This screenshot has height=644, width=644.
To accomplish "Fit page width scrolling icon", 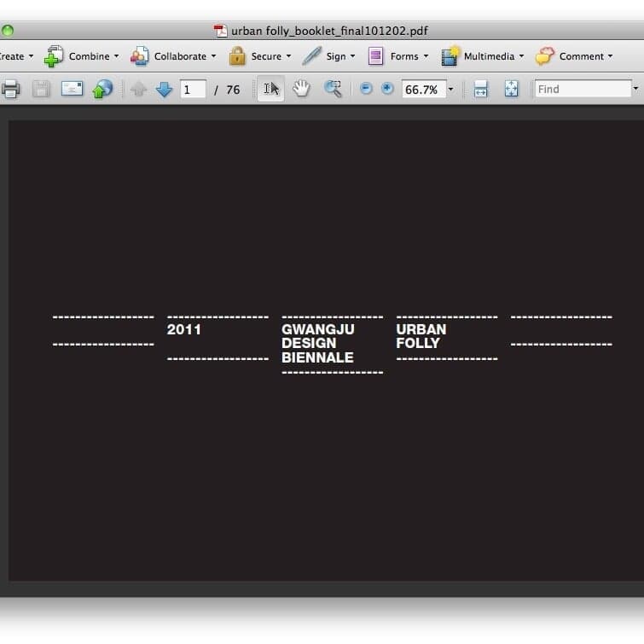I will pos(480,89).
